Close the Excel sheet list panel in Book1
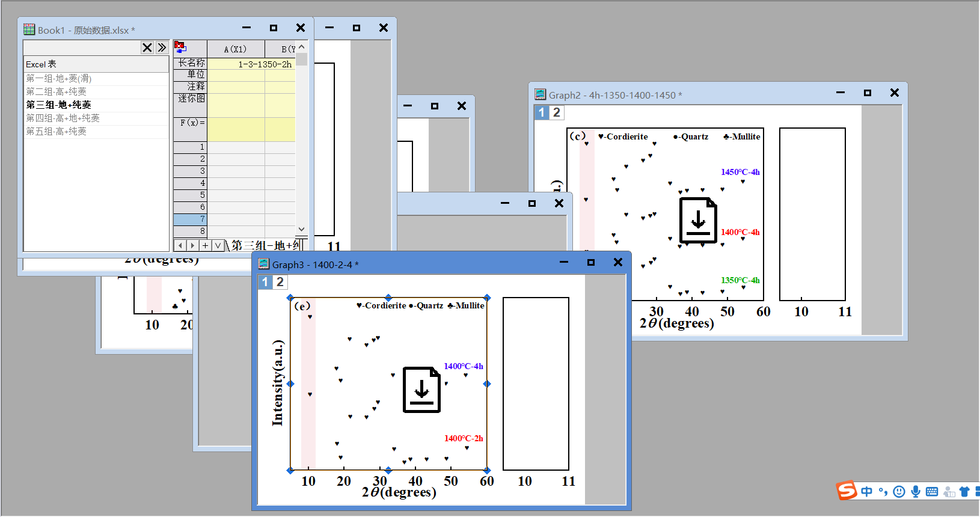The width and height of the screenshot is (980, 517). tap(147, 47)
